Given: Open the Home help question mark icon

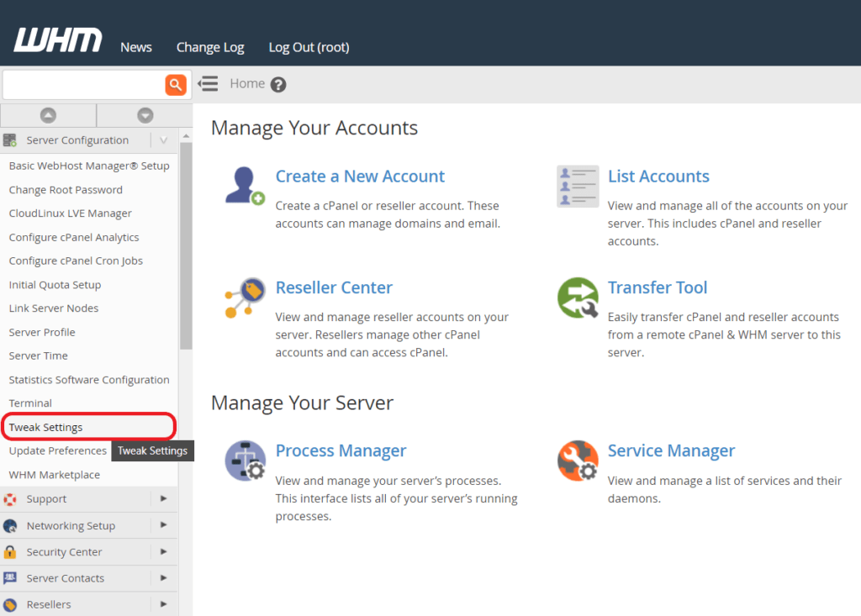Looking at the screenshot, I should coord(278,85).
